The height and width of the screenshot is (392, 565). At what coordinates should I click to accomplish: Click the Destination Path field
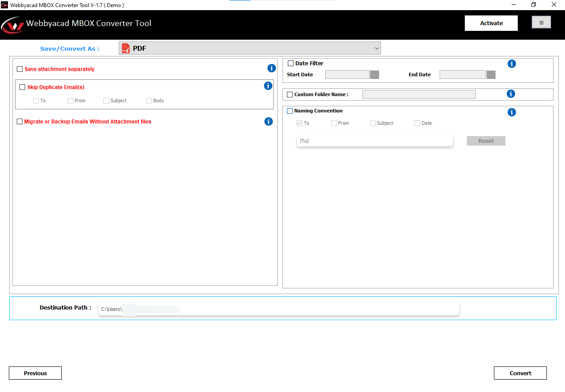[279, 309]
